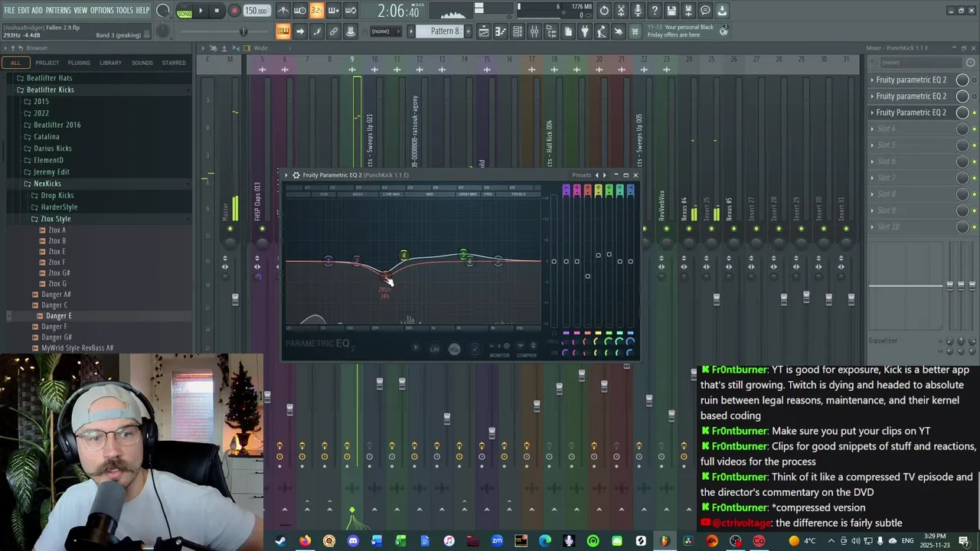Image resolution: width=980 pixels, height=551 pixels.
Task: Open first Fruity parametric EQ 2 slot
Action: (911, 80)
